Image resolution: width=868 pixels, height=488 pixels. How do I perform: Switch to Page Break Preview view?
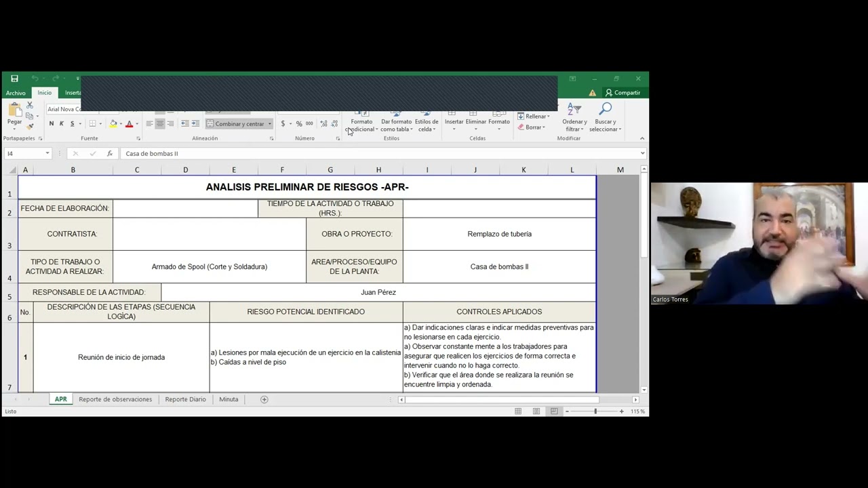pos(554,411)
